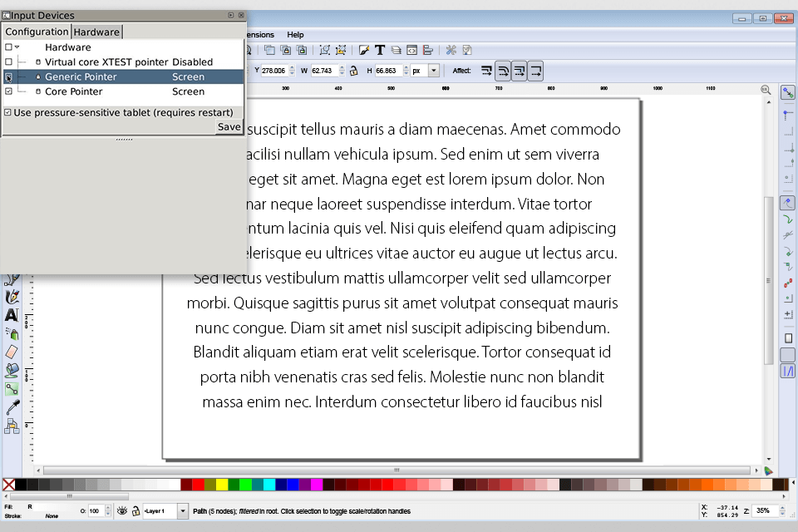The height and width of the screenshot is (532, 798).
Task: Select the Spray tool
Action: 12,333
